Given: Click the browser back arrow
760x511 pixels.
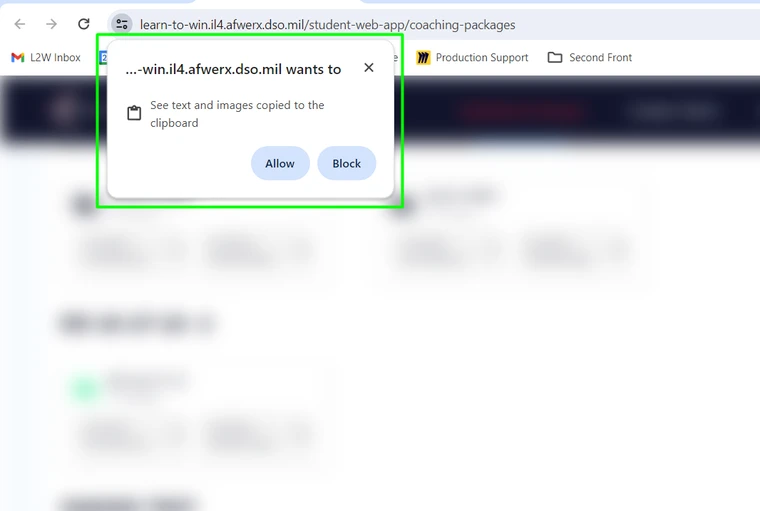Looking at the screenshot, I should tap(19, 24).
